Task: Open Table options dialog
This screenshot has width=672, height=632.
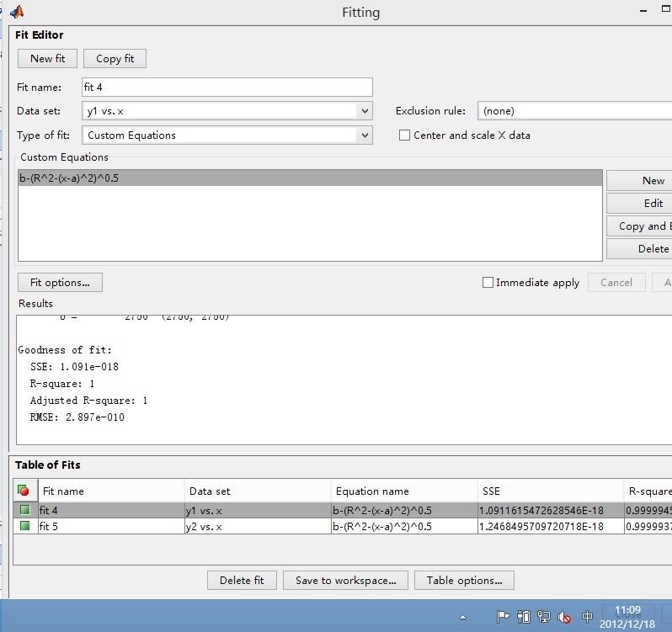Action: point(464,580)
